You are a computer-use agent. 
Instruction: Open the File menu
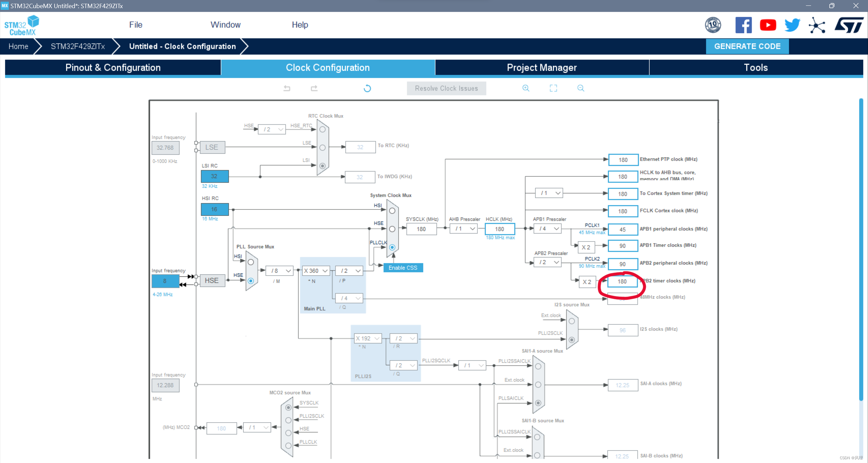pyautogui.click(x=136, y=25)
